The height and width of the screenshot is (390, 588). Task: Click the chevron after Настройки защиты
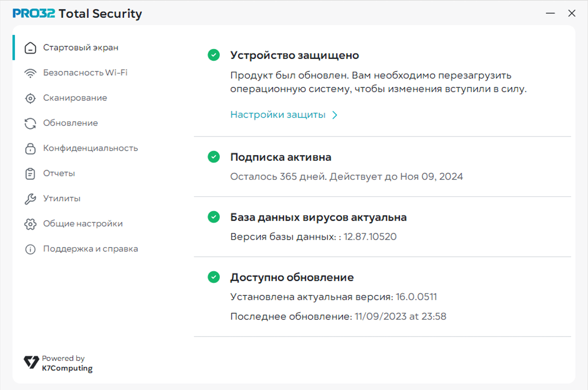tap(335, 115)
